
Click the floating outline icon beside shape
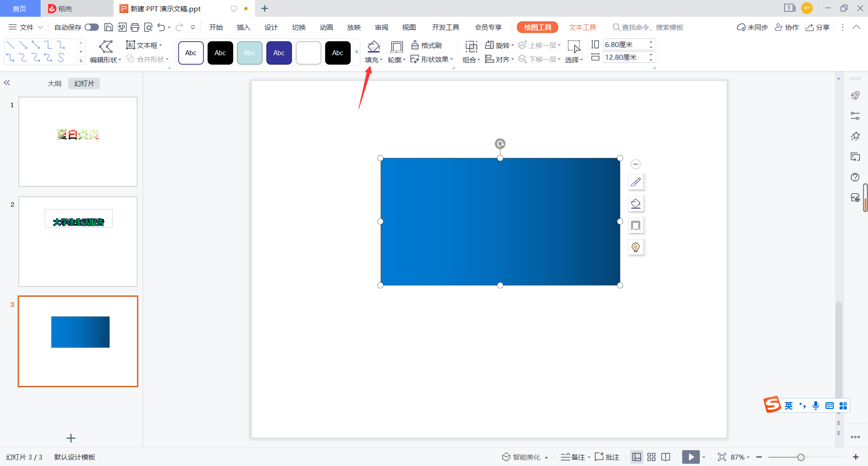click(x=636, y=226)
